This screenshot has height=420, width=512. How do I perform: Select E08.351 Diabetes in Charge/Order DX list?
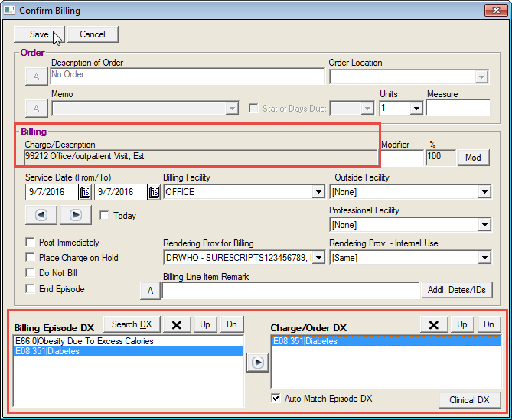(x=305, y=341)
